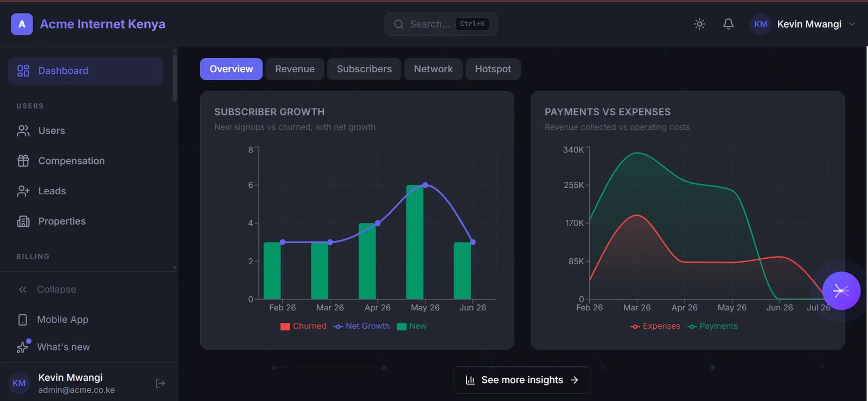Click the sign-out icon beside admin@acme.co.ke

tap(160, 383)
